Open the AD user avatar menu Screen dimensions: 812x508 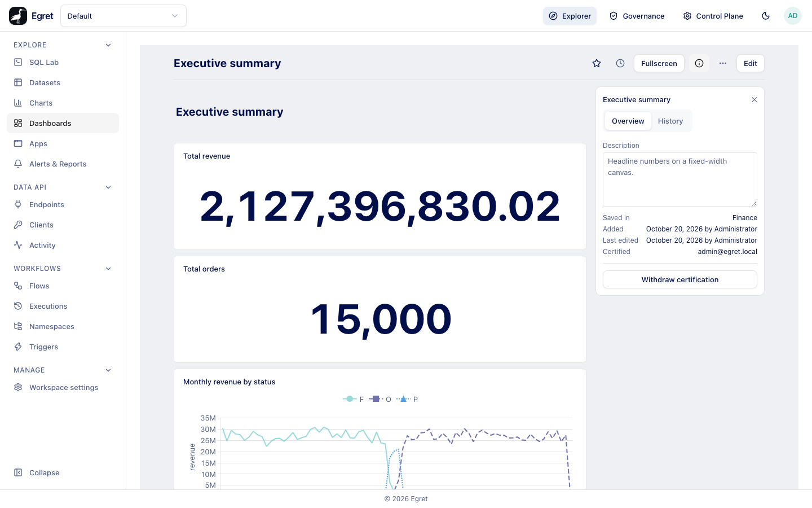[x=793, y=16]
